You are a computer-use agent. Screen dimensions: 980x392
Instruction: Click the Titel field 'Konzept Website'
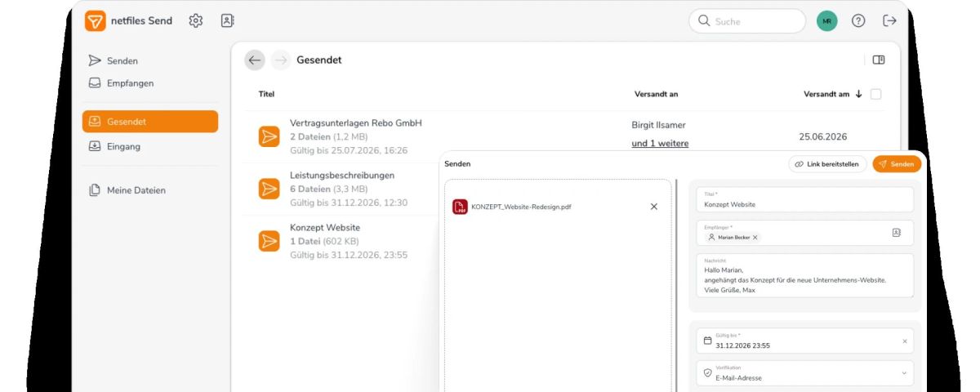(805, 199)
